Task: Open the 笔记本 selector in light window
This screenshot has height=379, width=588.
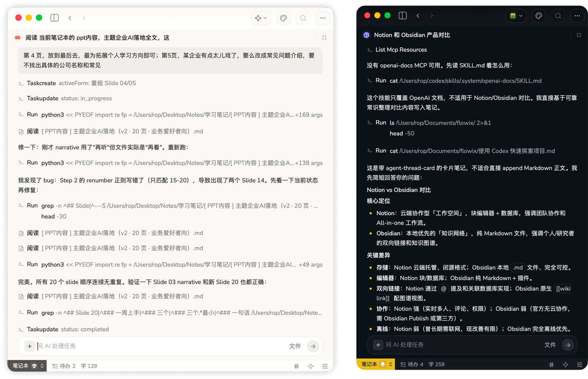Action: (x=27, y=366)
